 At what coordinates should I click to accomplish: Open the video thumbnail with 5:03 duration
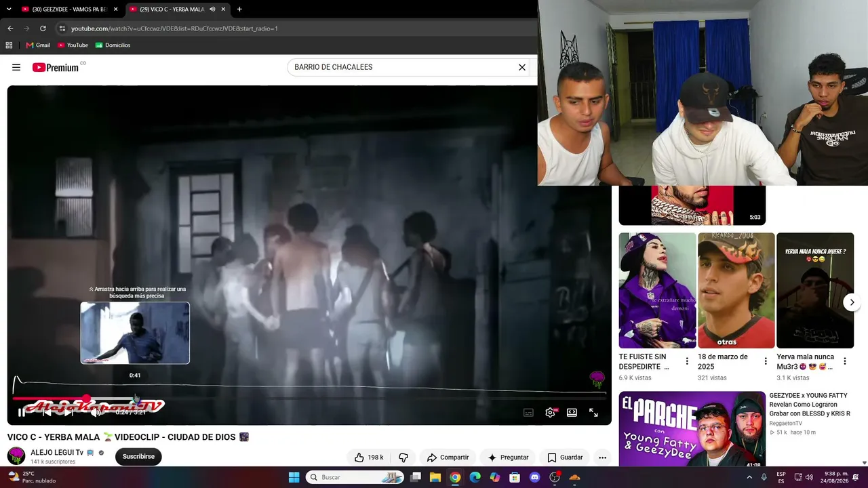point(692,205)
